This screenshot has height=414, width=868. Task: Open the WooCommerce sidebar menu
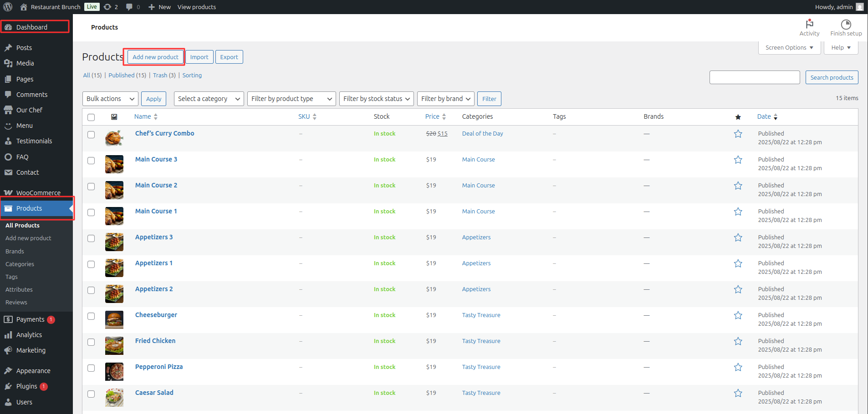pyautogui.click(x=36, y=193)
